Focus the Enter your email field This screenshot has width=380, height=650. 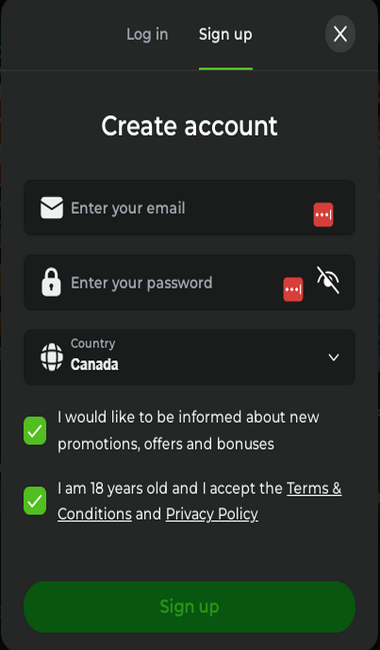point(189,208)
